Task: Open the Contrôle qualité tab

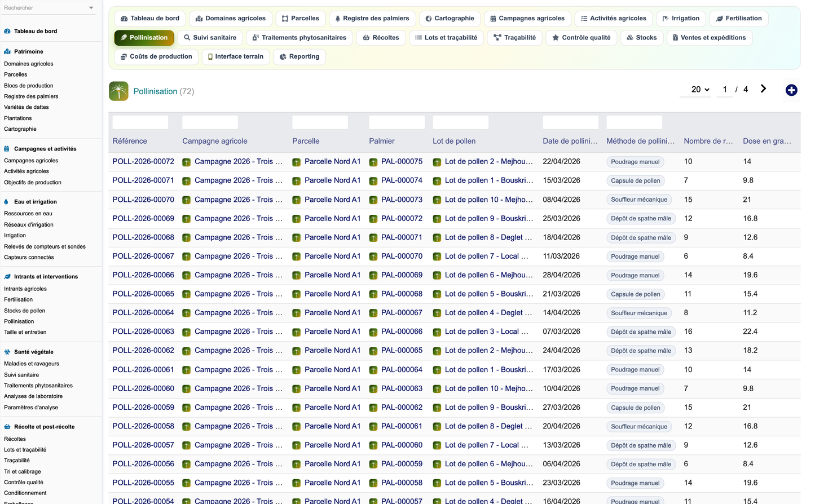Action: [581, 38]
